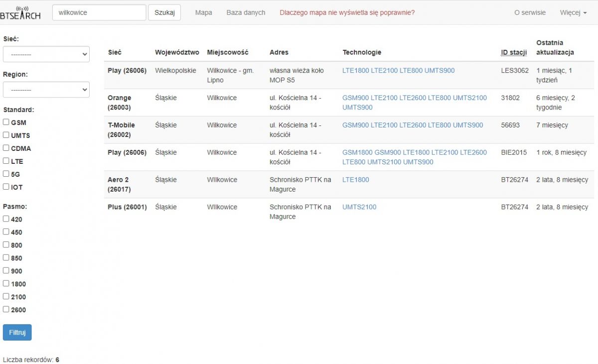Image resolution: width=598 pixels, height=364 pixels.
Task: Open the Plus UMTS2100 link
Action: pos(359,207)
